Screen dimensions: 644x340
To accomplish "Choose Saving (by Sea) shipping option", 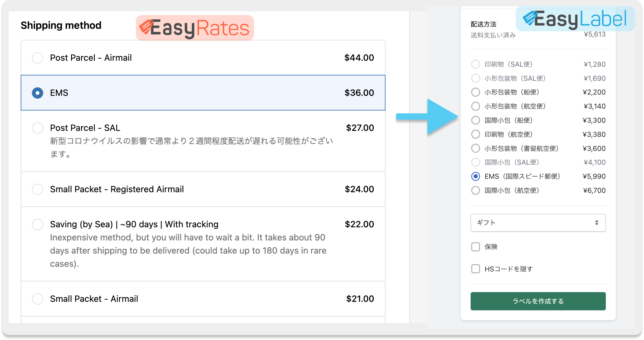I will tap(38, 224).
